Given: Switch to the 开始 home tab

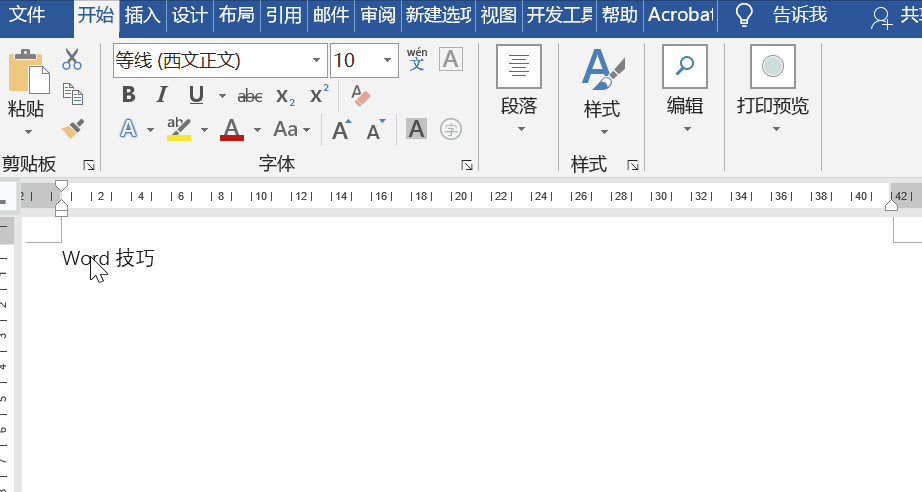Looking at the screenshot, I should [96, 15].
